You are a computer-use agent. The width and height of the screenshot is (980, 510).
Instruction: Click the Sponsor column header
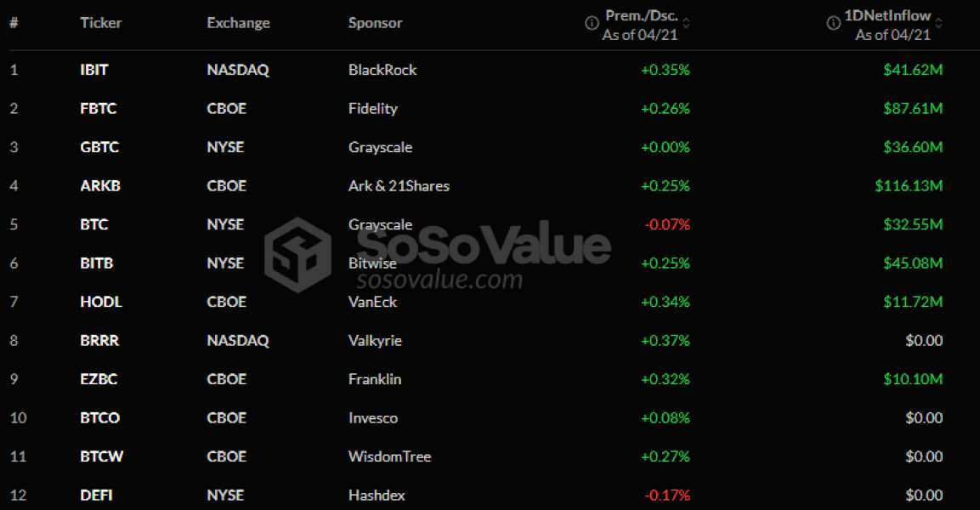[x=375, y=23]
